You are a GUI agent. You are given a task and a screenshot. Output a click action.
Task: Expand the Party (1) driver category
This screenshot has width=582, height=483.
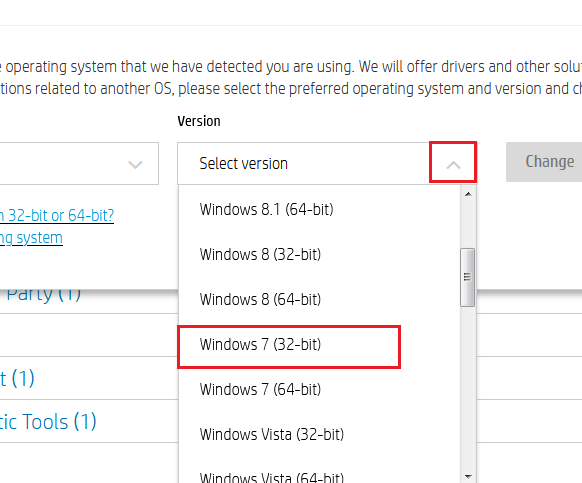(43, 294)
